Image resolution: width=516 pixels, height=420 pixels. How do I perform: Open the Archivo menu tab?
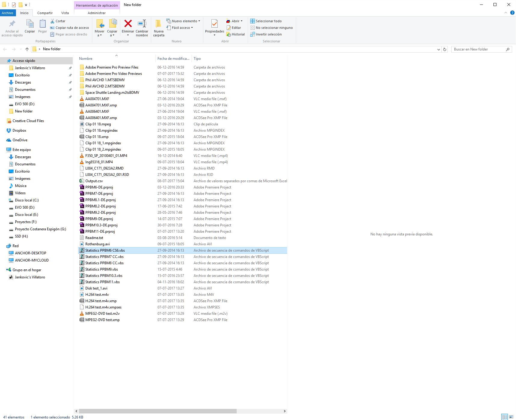point(7,13)
